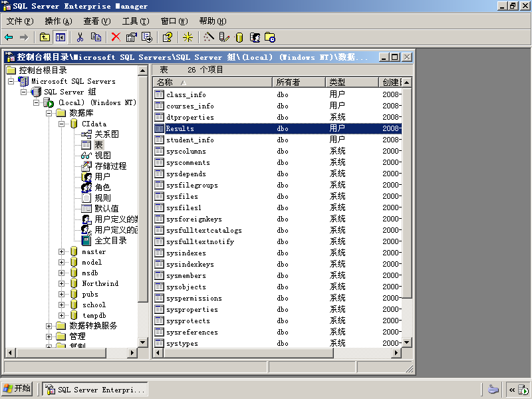Click table list horizontal scrollbar right arrow
532x399 pixels.
(x=396, y=353)
